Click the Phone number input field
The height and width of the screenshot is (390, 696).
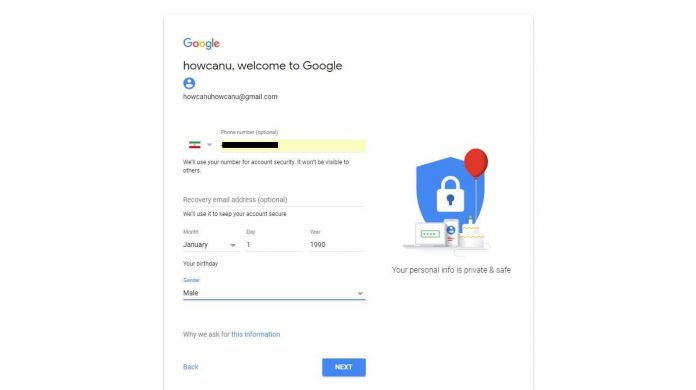click(x=293, y=145)
